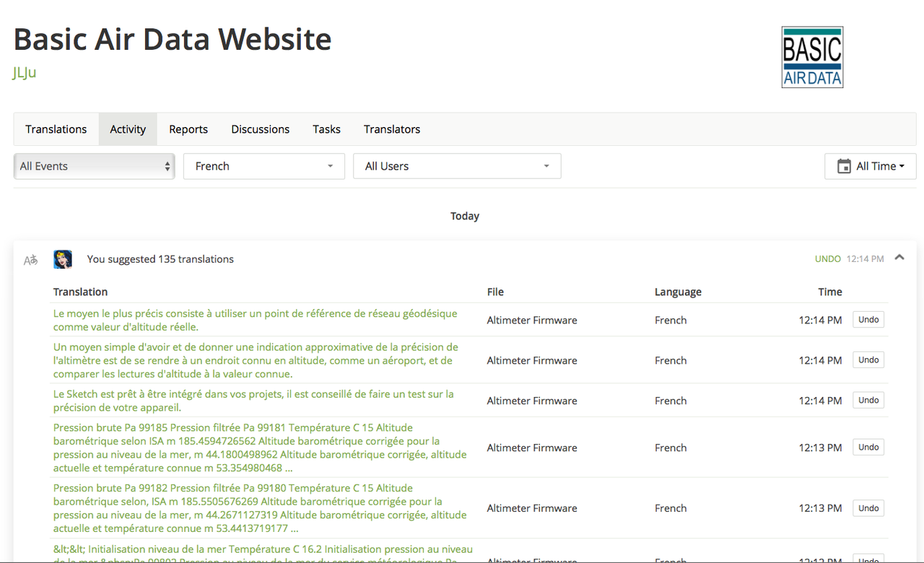Click the 'Today' date heading
Screen dimensions: 924x563
[x=465, y=216]
